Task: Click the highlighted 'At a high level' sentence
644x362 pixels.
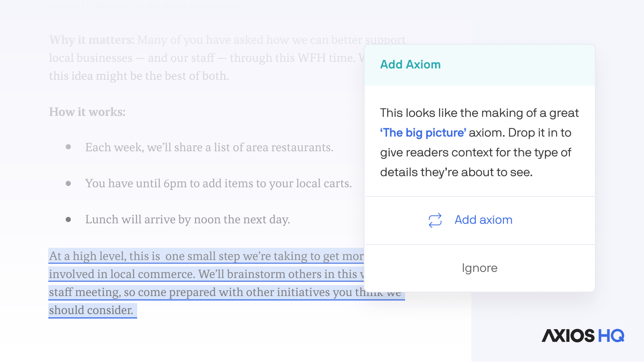Action: click(x=206, y=256)
